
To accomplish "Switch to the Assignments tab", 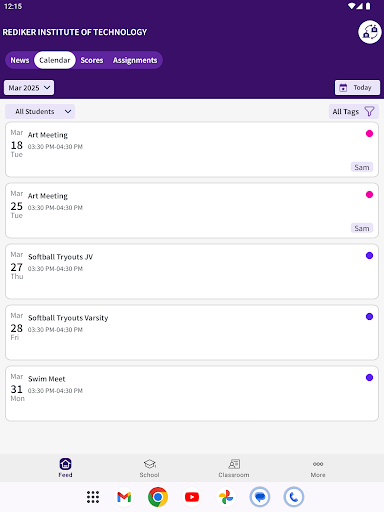I will [135, 60].
